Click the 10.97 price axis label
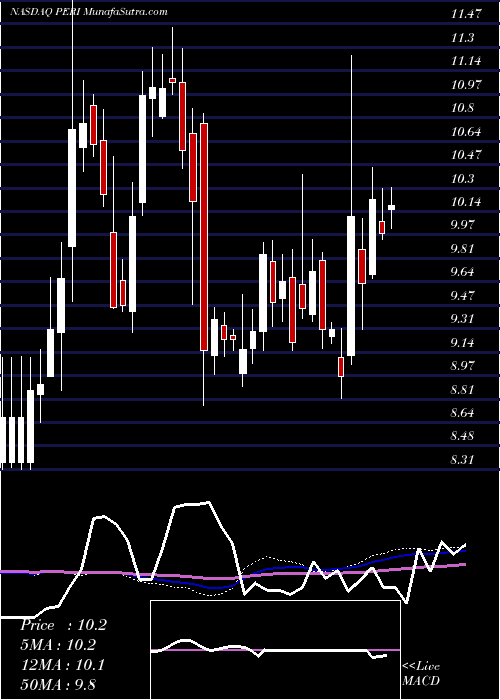Viewport: 500px width, 700px height. (467, 84)
